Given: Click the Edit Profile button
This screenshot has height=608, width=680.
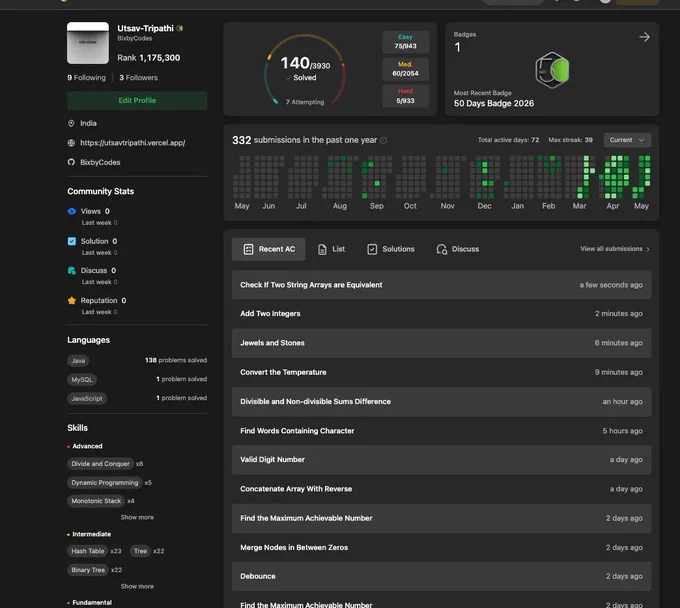Looking at the screenshot, I should 137,101.
